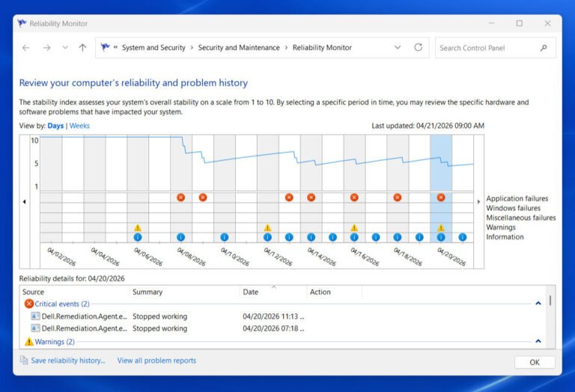Open the recent locations dropdown chevron
Image resolution: width=575 pixels, height=392 pixels.
(65, 48)
